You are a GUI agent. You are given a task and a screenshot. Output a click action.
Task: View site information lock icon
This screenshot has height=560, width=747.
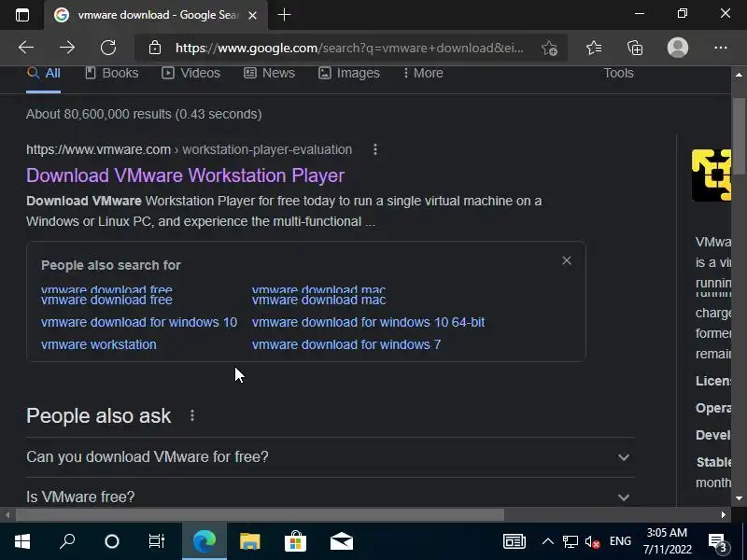[x=154, y=48]
